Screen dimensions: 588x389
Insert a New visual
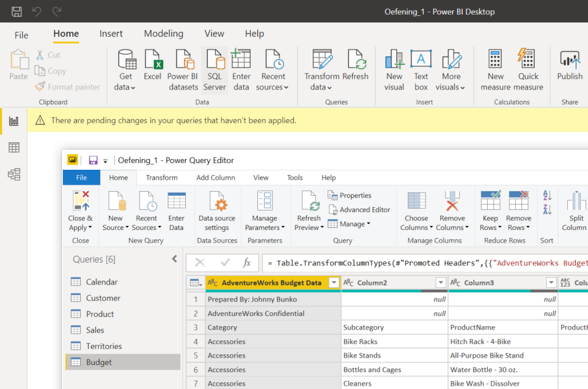(x=394, y=70)
